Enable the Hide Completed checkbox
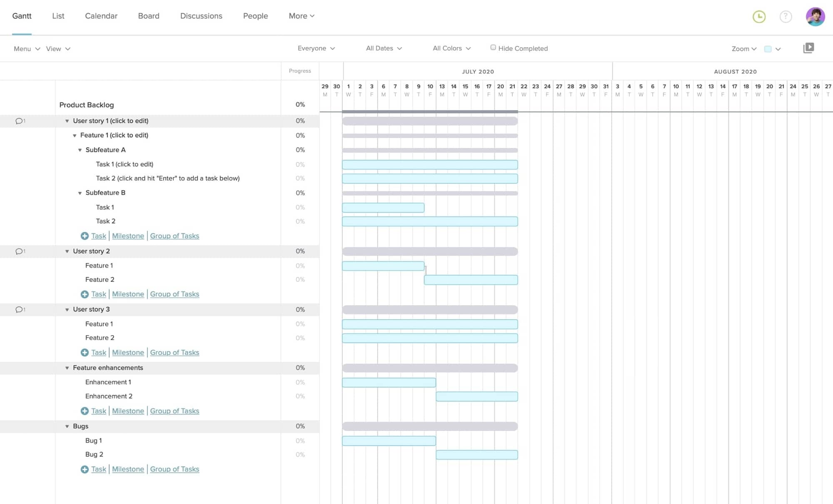The height and width of the screenshot is (504, 833). 493,47
